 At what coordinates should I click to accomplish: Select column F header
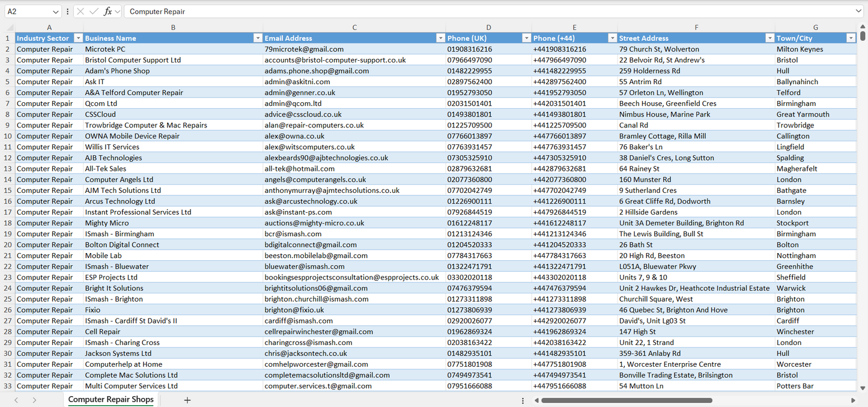[x=696, y=28]
